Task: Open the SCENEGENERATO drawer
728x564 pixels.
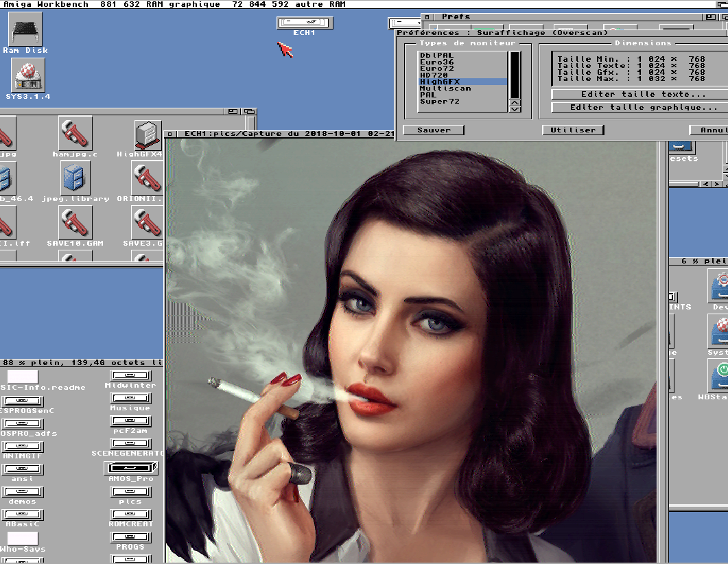Action: 130,443
